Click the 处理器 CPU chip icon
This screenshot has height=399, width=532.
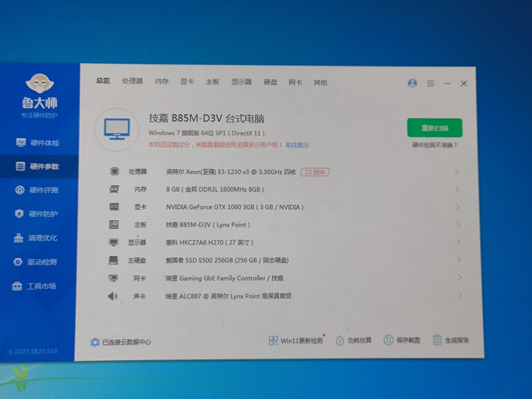[115, 171]
